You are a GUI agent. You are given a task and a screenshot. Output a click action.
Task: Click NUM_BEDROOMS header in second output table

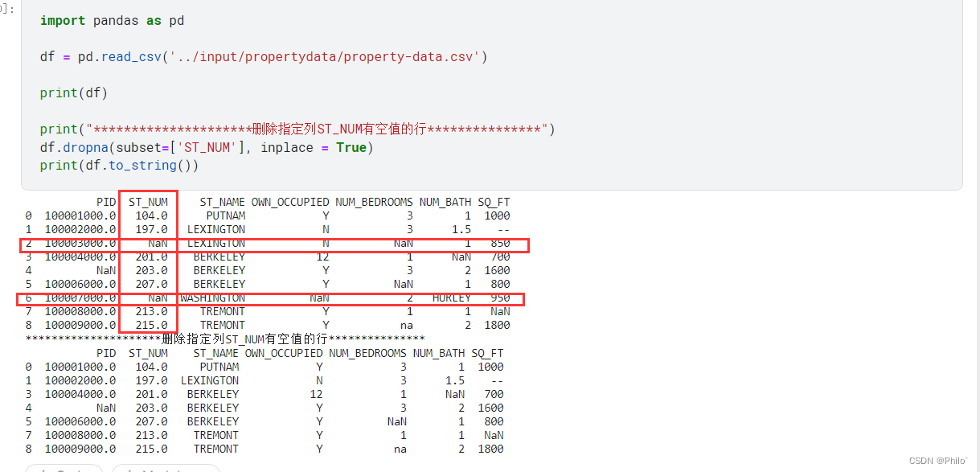367,353
